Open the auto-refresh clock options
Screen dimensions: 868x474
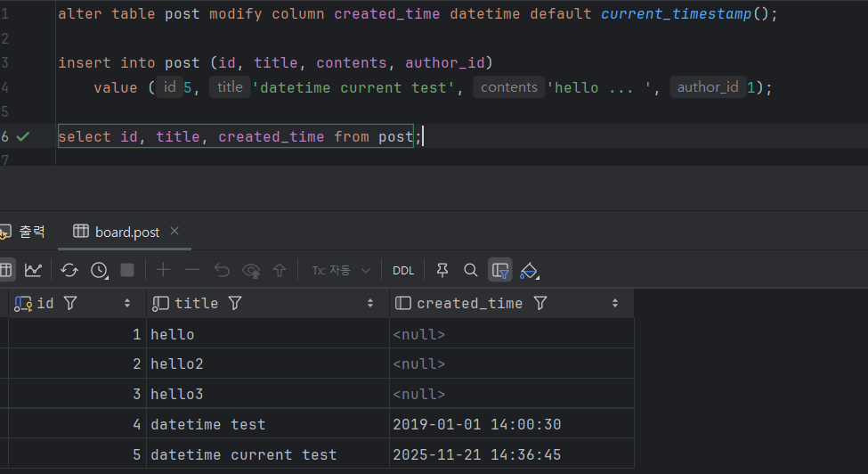[100, 270]
